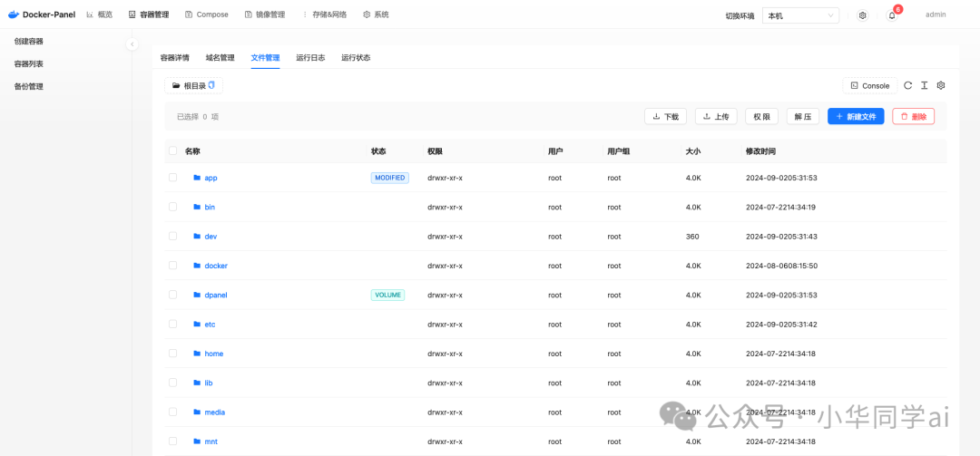Click the size value 360 in dev row
980x456 pixels.
click(x=691, y=236)
